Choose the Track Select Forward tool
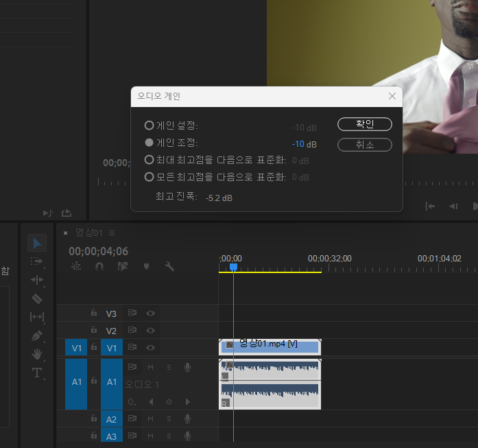The image size is (478, 448). 36,261
